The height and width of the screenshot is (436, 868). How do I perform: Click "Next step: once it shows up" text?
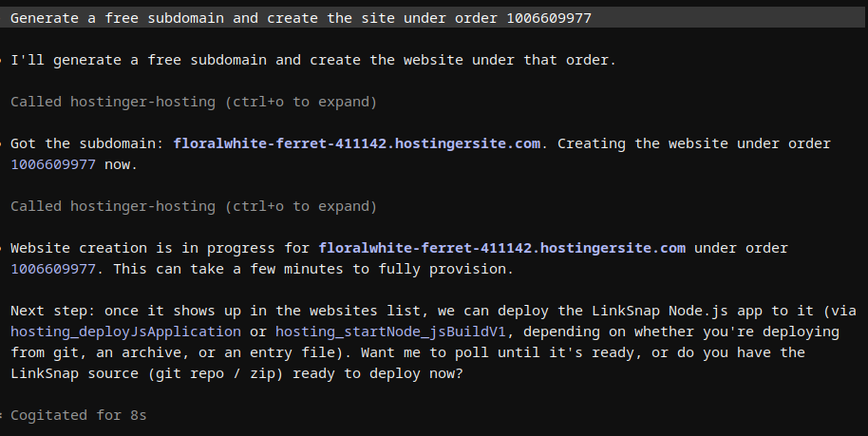tap(125, 311)
